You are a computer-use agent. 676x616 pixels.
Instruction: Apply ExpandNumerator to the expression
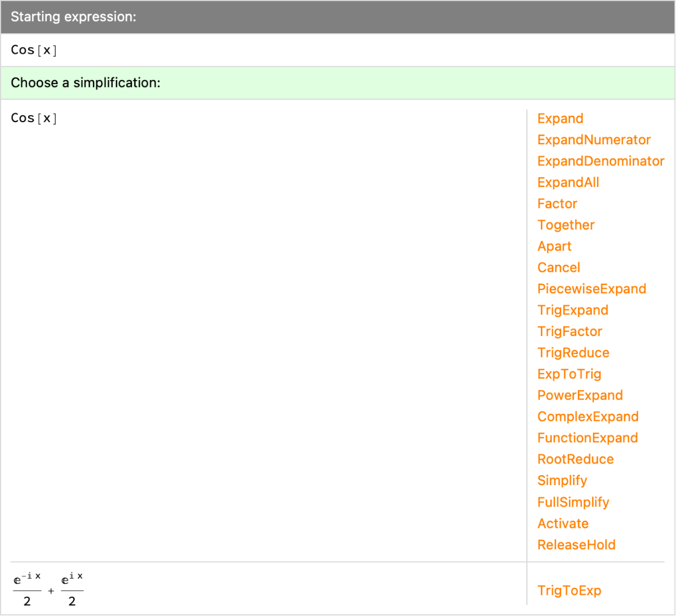[594, 140]
